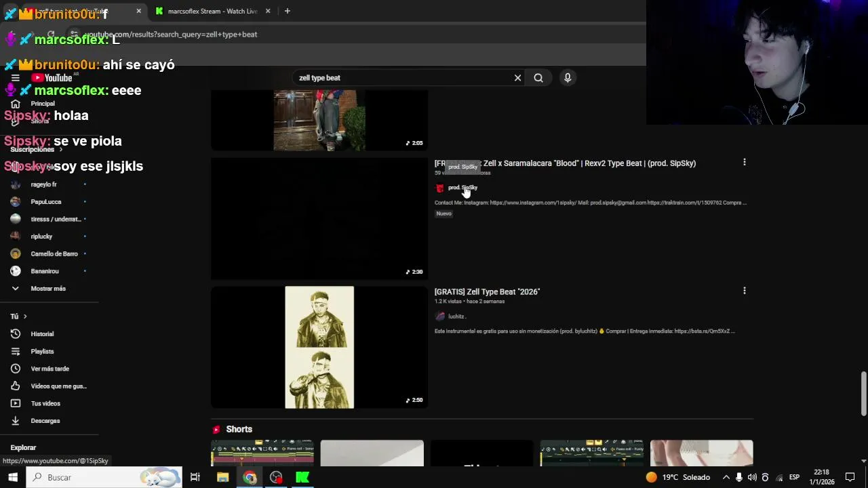This screenshot has width=868, height=488.
Task: Click the prod. SipSky channel name
Action: click(x=462, y=188)
